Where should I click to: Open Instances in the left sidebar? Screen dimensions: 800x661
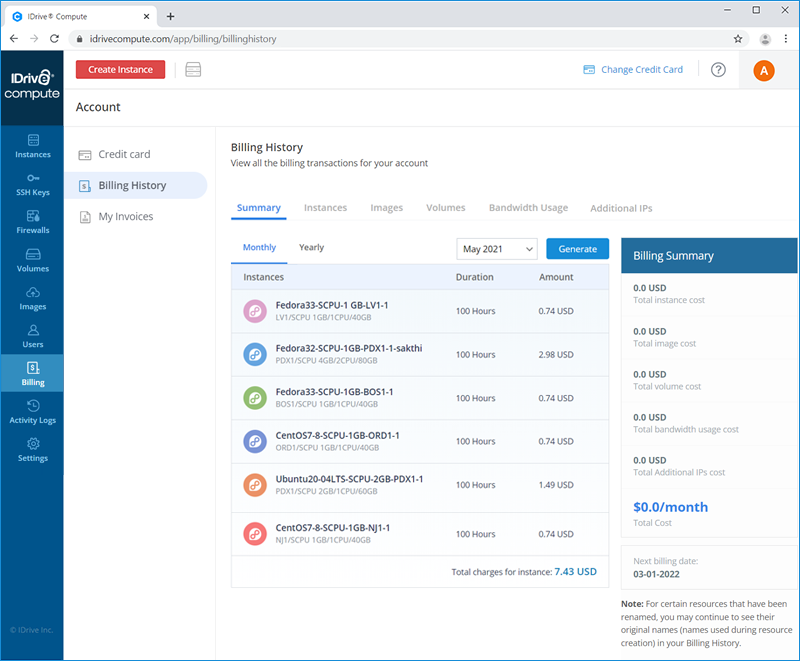[33, 146]
